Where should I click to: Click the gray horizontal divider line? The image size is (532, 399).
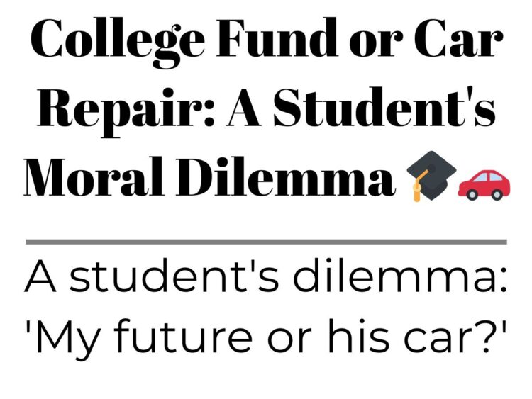click(x=266, y=242)
